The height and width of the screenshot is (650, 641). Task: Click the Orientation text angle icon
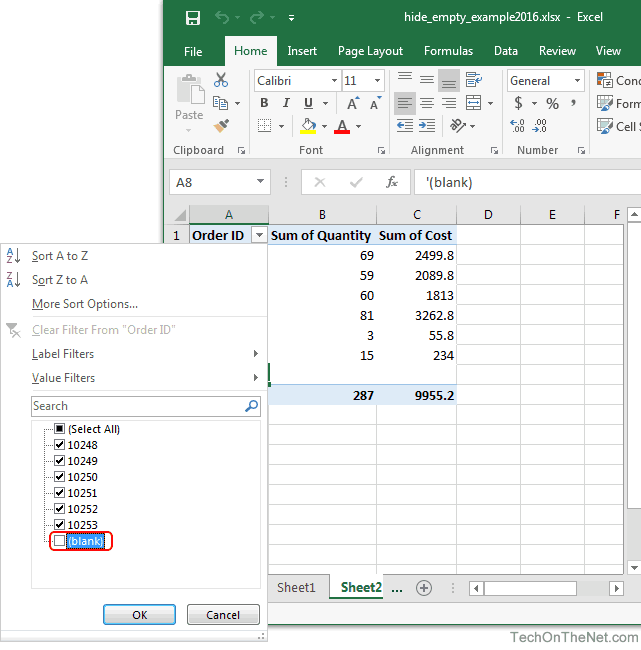[458, 126]
